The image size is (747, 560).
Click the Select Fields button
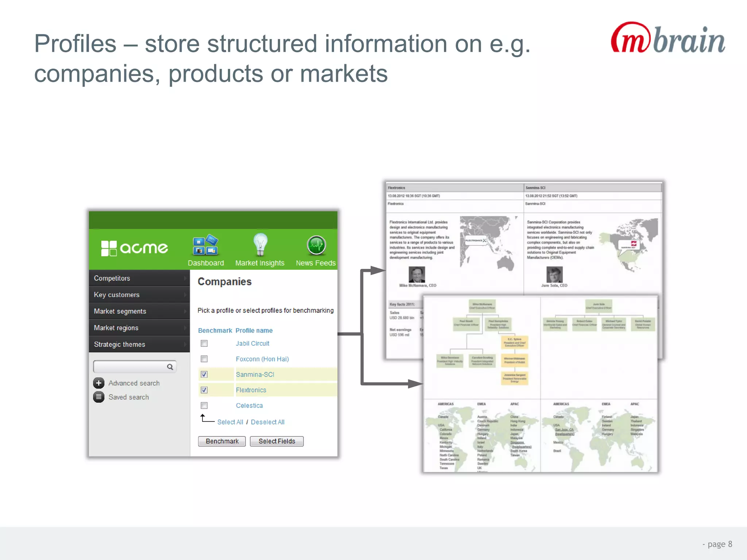[x=277, y=441]
